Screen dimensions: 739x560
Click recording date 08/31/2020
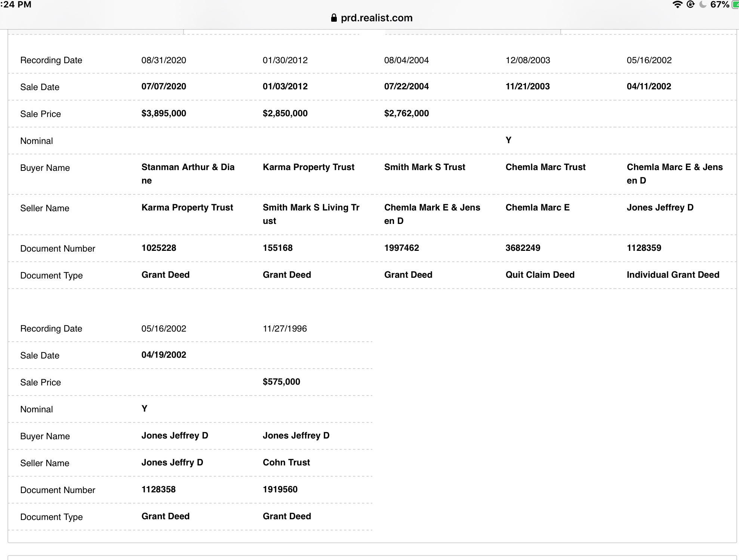coord(164,60)
